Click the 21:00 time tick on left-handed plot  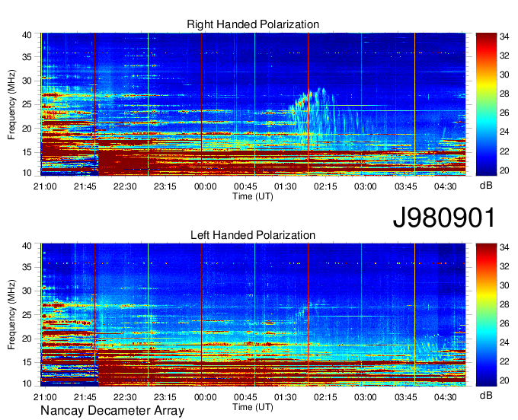click(45, 397)
